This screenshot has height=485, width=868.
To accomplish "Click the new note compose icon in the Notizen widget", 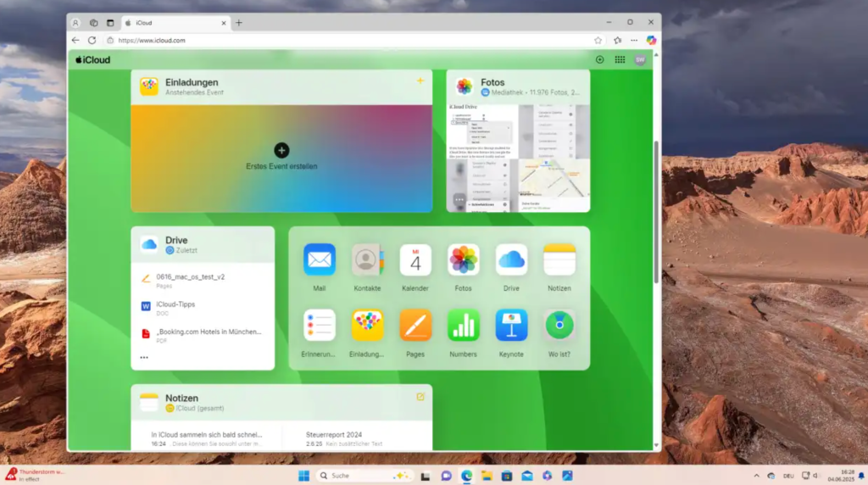I will coord(420,397).
